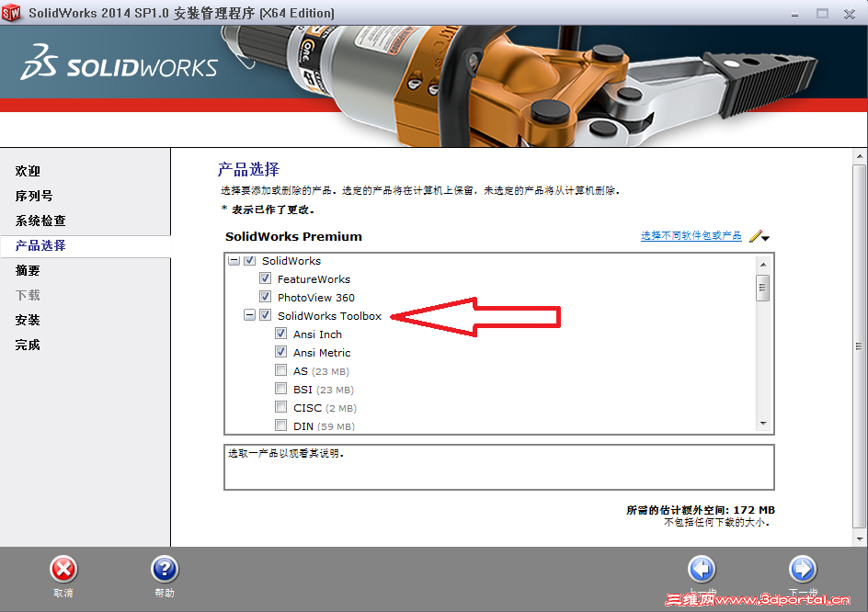
Task: Click the SolidWorks Premium heading
Action: 293,236
